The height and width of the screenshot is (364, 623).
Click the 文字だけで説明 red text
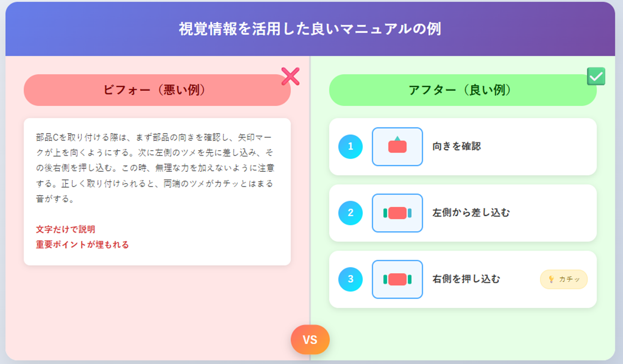pyautogui.click(x=65, y=230)
